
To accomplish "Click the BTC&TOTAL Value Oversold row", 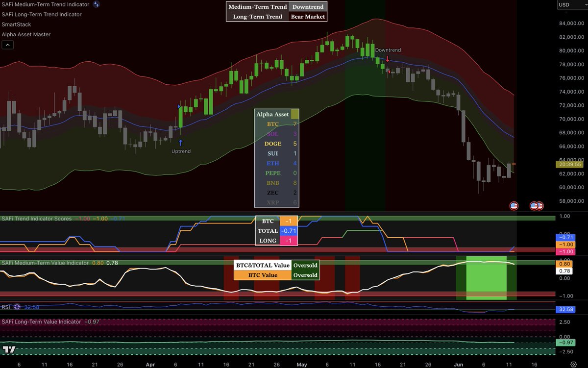I will [x=276, y=265].
